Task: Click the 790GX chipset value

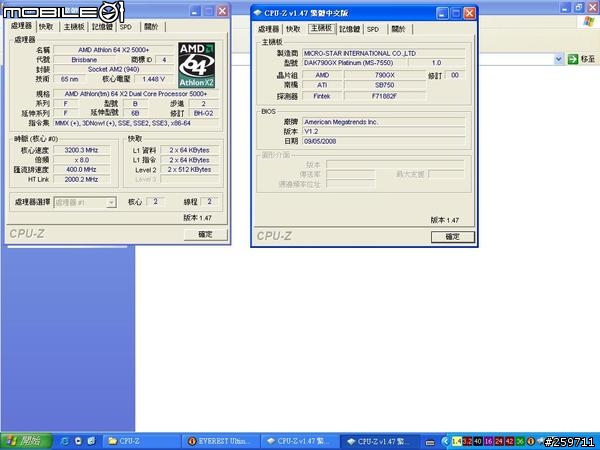Action: [x=385, y=75]
